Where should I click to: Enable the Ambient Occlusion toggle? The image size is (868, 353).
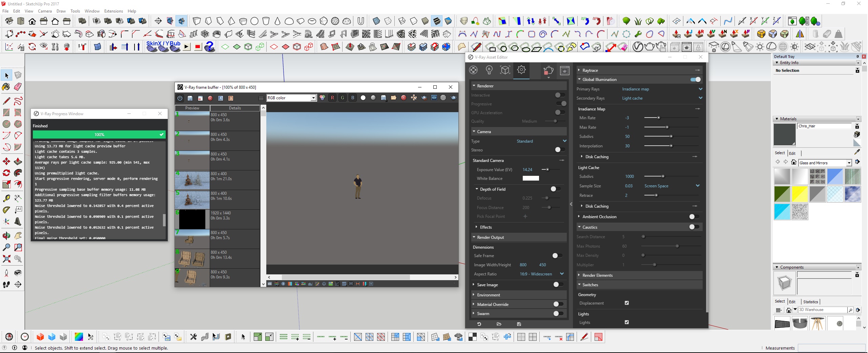point(694,217)
